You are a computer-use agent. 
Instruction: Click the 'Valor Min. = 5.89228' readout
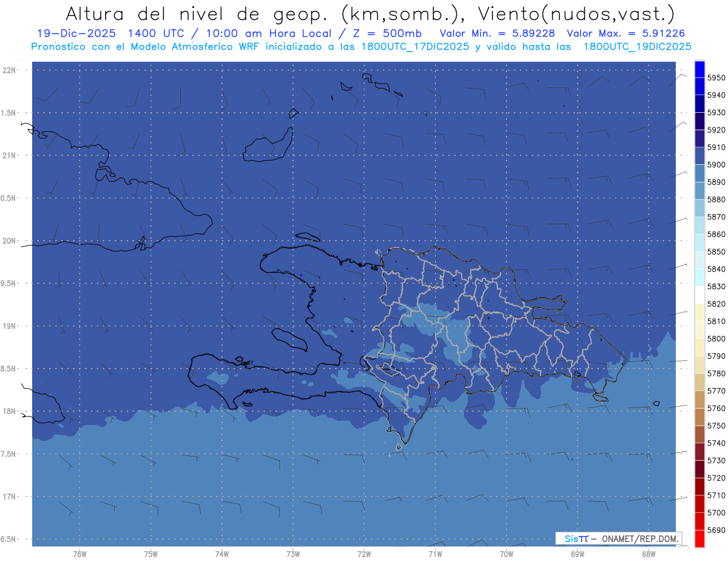pos(497,33)
